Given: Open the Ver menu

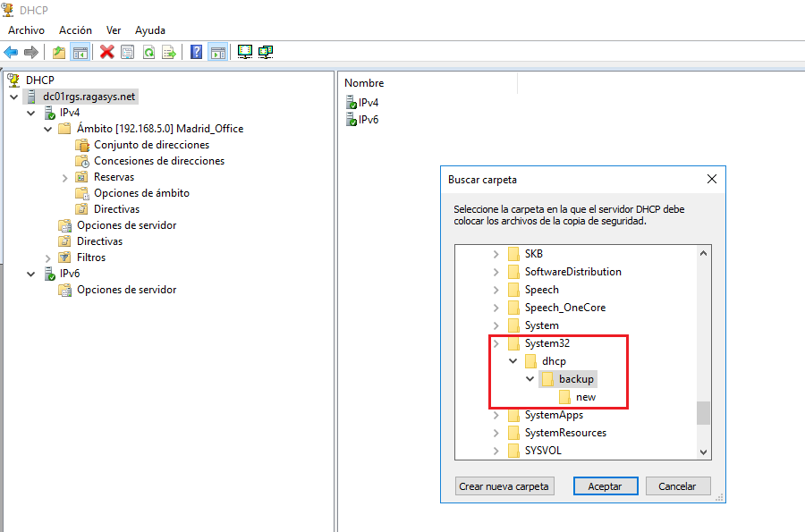Looking at the screenshot, I should (x=113, y=30).
